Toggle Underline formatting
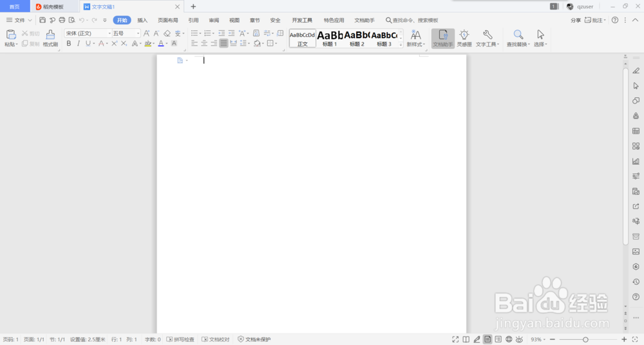 (x=88, y=43)
